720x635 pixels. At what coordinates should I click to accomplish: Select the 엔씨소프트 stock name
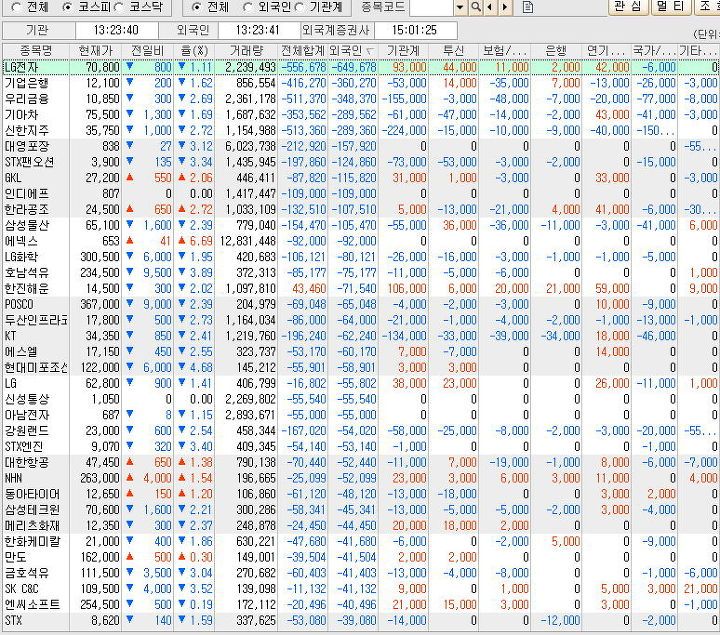[x=32, y=604]
